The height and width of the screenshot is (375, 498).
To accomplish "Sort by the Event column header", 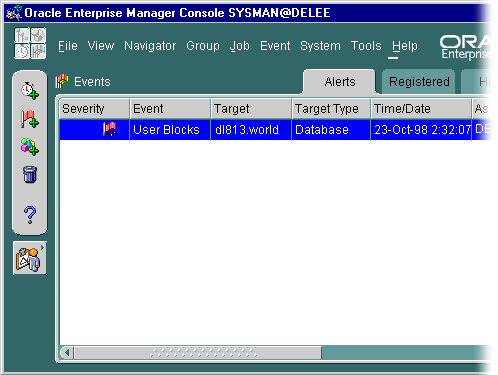I will click(170, 109).
